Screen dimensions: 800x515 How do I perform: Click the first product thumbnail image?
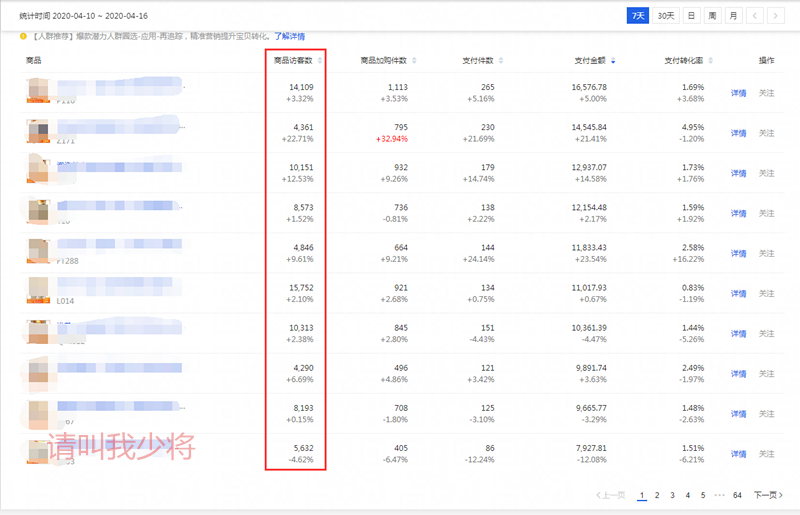pyautogui.click(x=39, y=91)
